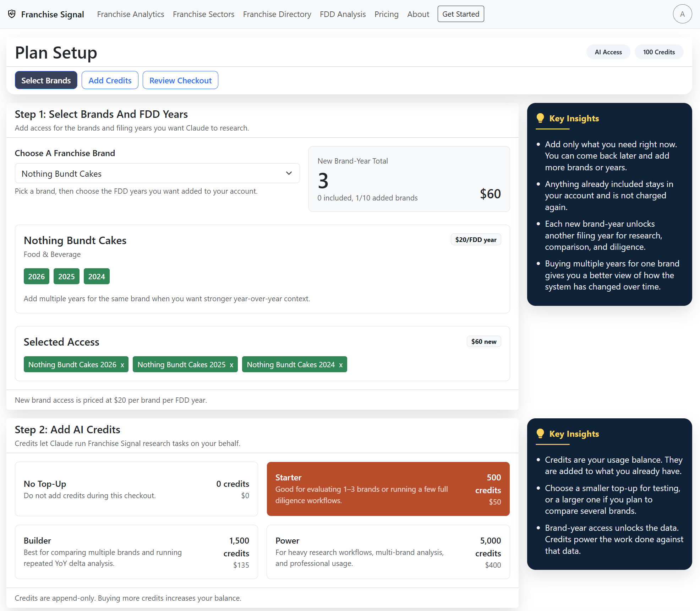Remove Nothing Bundt Cakes 2026 with its x
Viewport: 700px width, 611px height.
[122, 365]
